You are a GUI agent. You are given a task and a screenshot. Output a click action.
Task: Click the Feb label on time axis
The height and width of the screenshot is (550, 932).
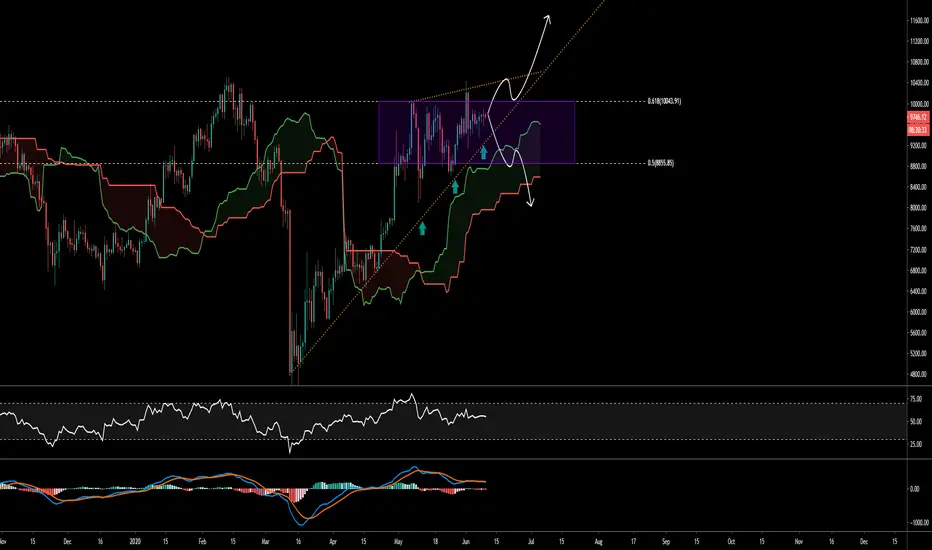[202, 542]
